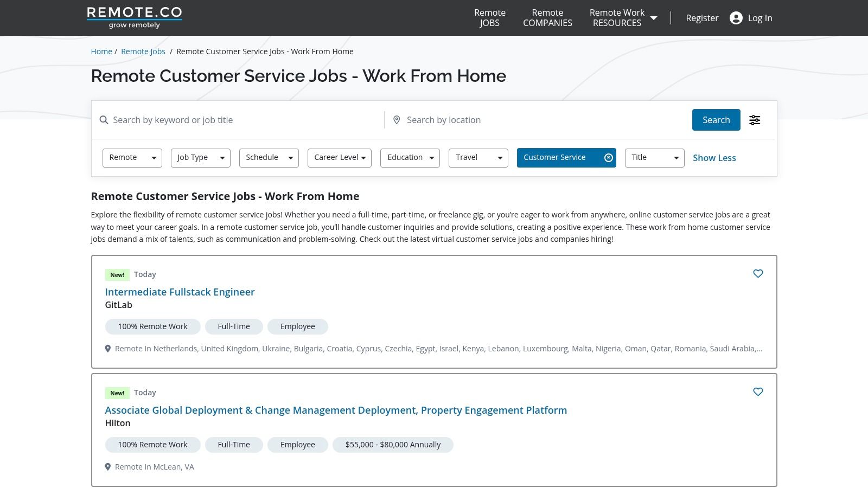Click the location pin in search bar
Viewport: 868px width, 488px height.
397,120
